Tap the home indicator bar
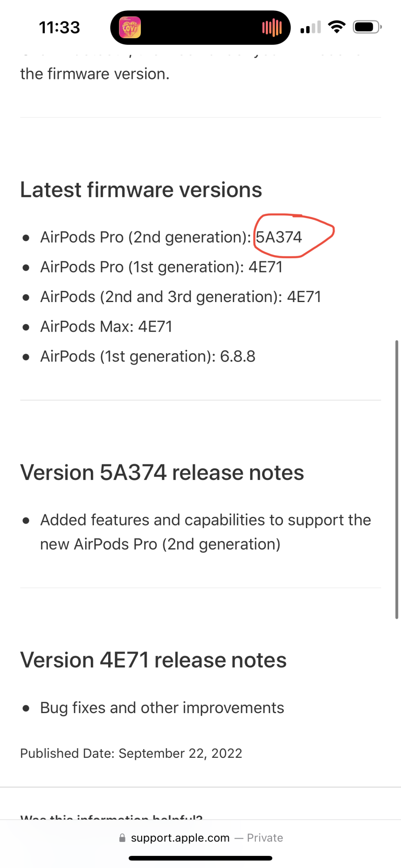This screenshot has width=401, height=868. point(200,858)
